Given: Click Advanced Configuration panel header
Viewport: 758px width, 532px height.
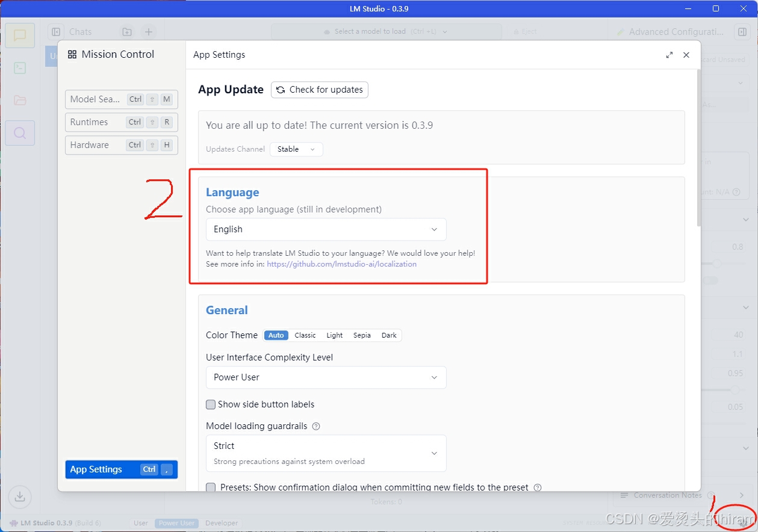Looking at the screenshot, I should (670, 32).
